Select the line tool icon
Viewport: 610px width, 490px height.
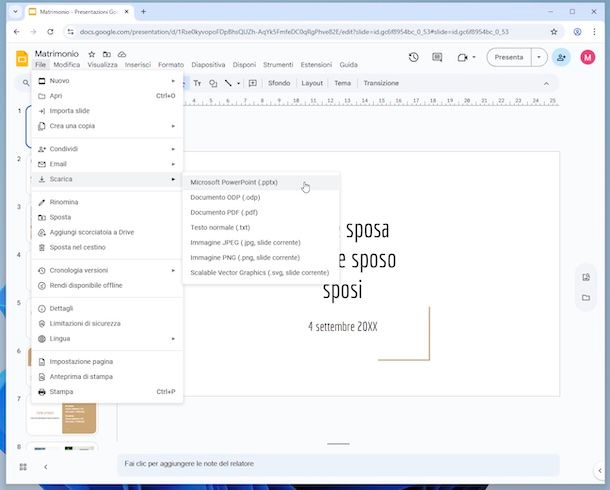pos(228,83)
